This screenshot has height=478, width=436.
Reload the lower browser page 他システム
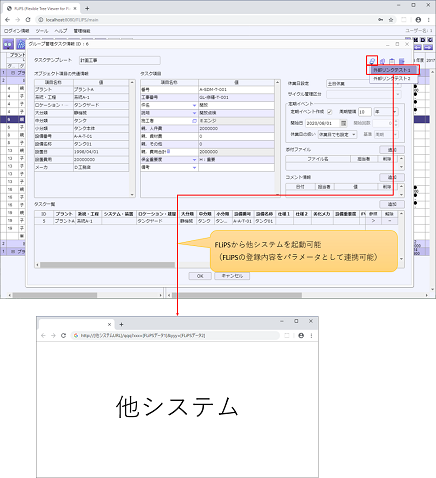tap(63, 336)
